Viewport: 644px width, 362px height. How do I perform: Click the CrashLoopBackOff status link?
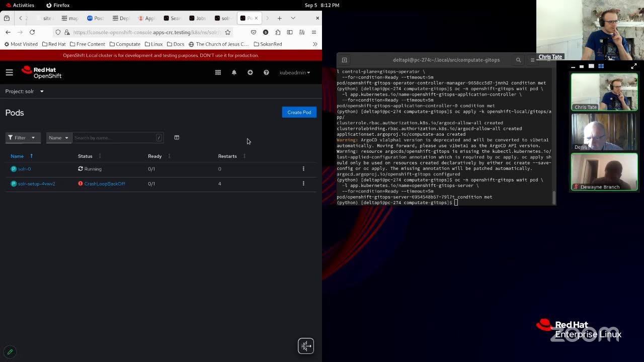point(105,184)
